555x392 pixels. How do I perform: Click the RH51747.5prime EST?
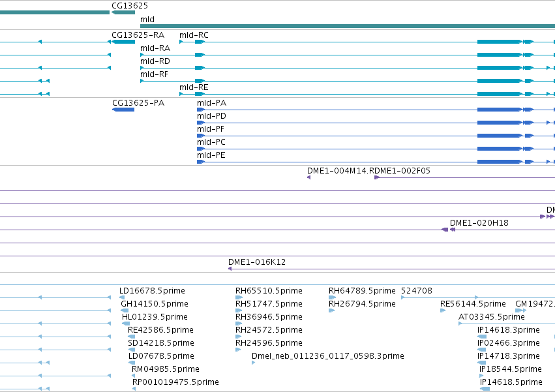239,310
